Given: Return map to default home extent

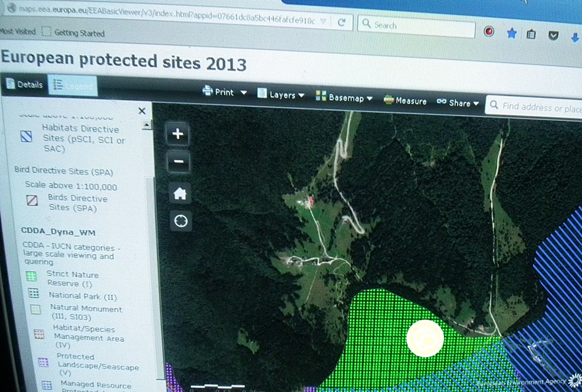Looking at the screenshot, I should 180,192.
